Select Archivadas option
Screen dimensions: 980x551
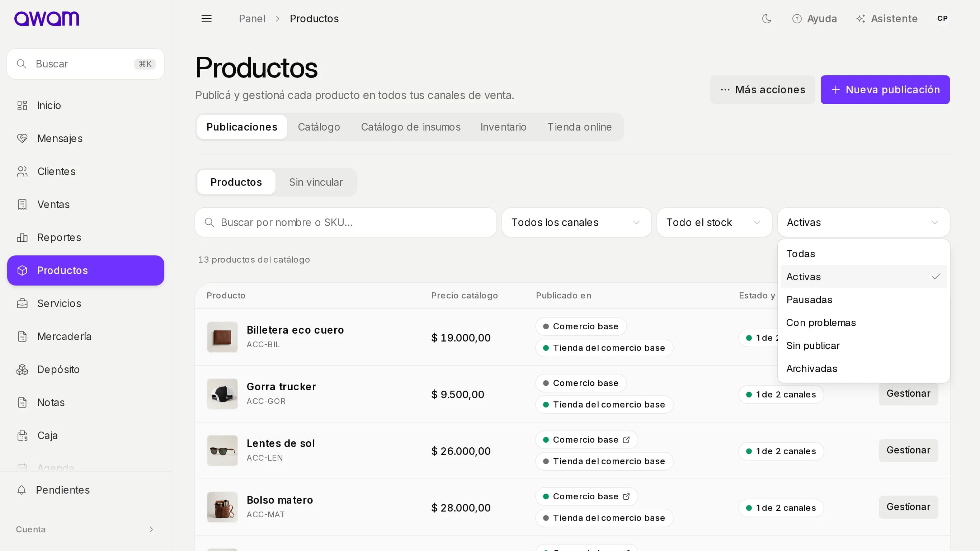[863, 368]
